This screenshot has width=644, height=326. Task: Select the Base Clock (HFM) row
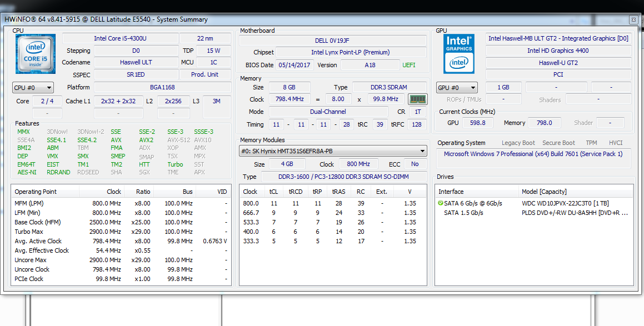point(121,222)
